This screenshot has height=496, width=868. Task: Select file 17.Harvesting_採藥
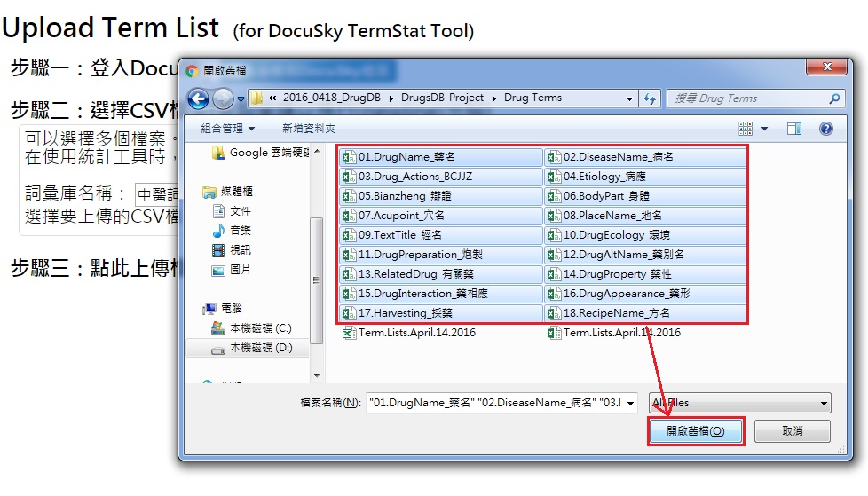[440, 313]
